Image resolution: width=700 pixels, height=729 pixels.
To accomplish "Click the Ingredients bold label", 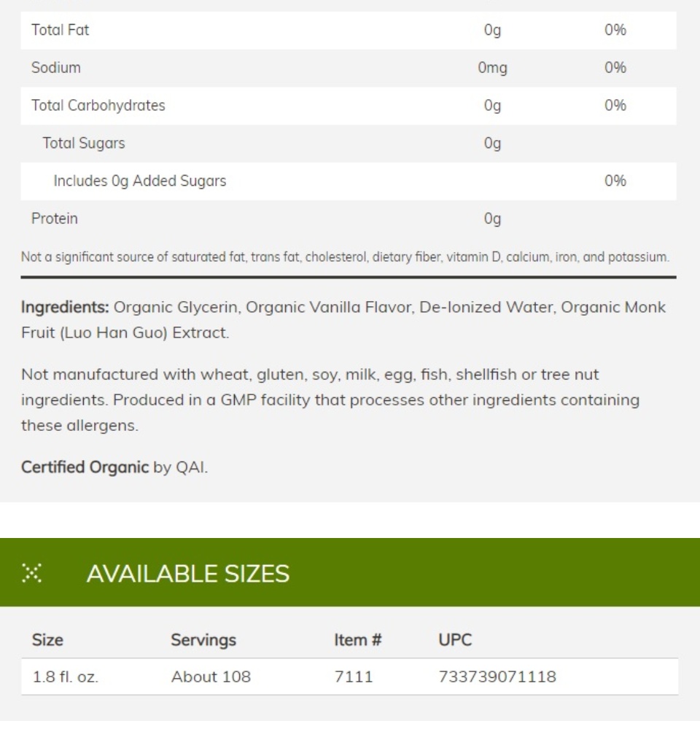I will 65,307.
